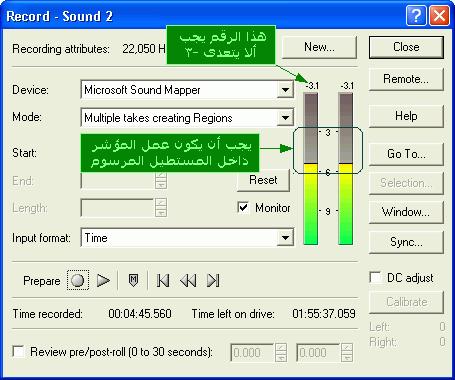The image size is (455, 380).
Task: Click the Time recorded value 00:04:45.560
Action: 140,314
